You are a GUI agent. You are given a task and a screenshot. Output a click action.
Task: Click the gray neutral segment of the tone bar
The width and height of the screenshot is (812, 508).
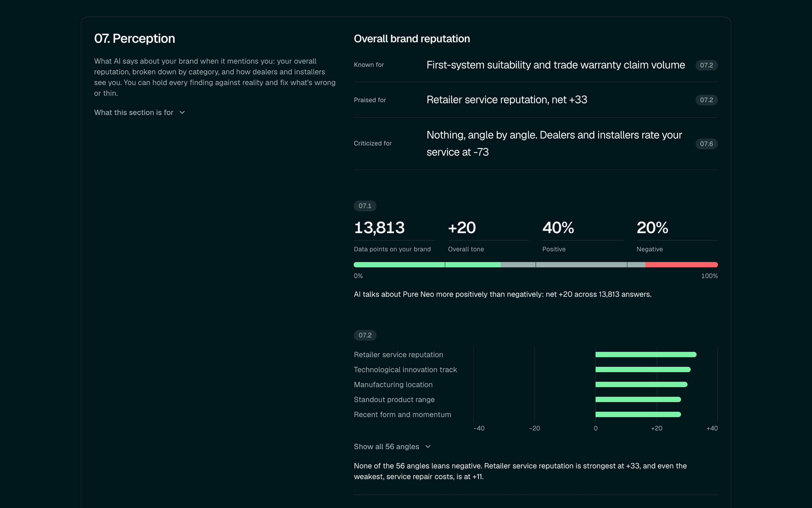573,264
